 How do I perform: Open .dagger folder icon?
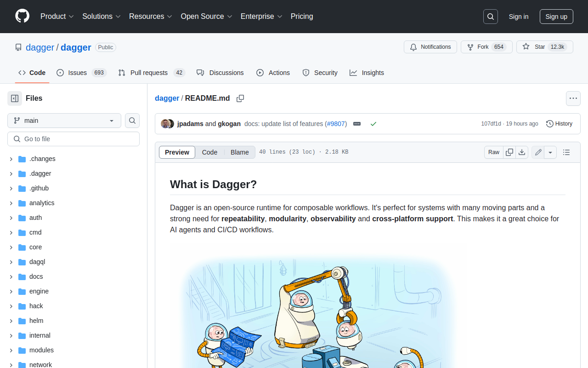click(22, 174)
